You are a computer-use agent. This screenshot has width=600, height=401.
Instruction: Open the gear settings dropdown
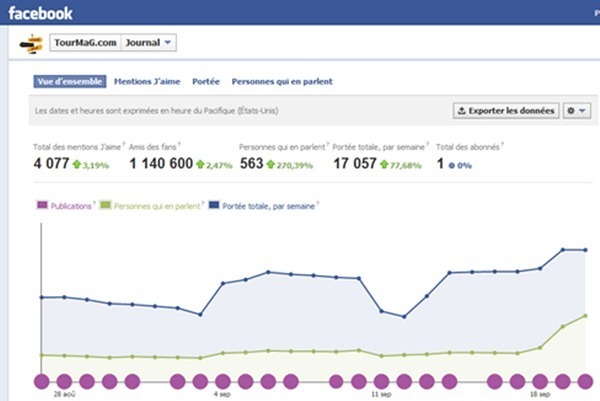tap(577, 110)
